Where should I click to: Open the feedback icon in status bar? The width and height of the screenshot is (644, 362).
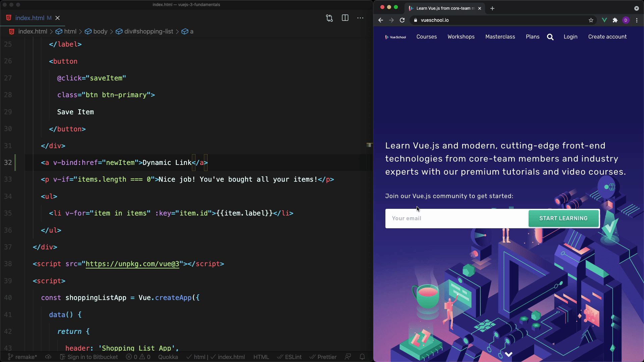[348, 357]
